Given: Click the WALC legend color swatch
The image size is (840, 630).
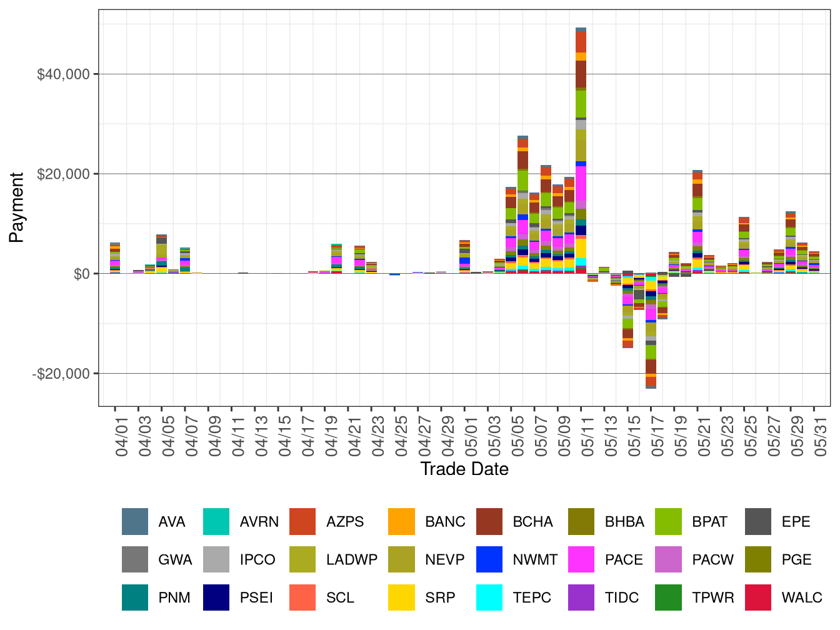Looking at the screenshot, I should click(758, 597).
